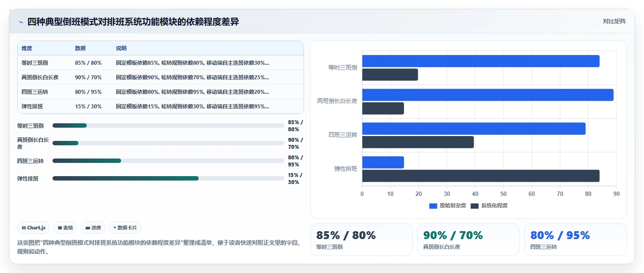Click the 等时三班倒 chart axis label
Screen dimensions: 644x273
[x=343, y=67]
